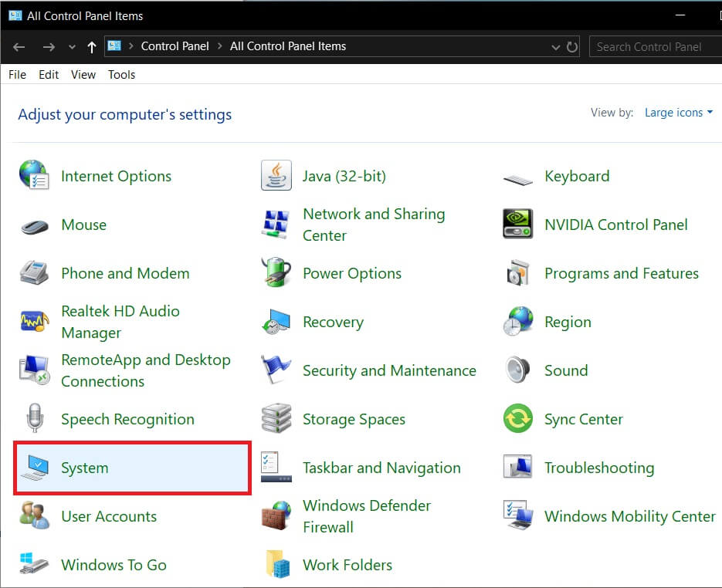The width and height of the screenshot is (722, 588).
Task: Open the View by Large icons dropdown
Action: tap(679, 112)
